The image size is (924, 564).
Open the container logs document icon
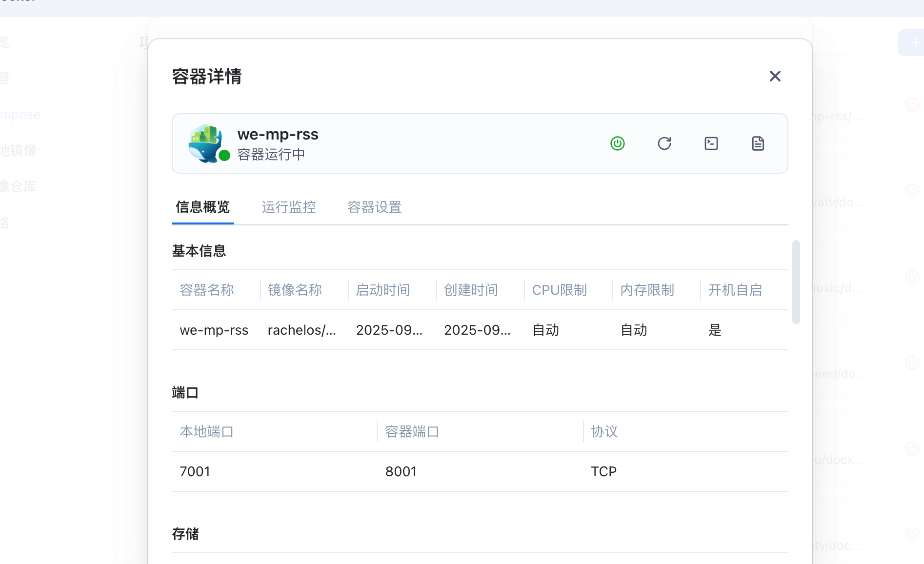point(758,143)
